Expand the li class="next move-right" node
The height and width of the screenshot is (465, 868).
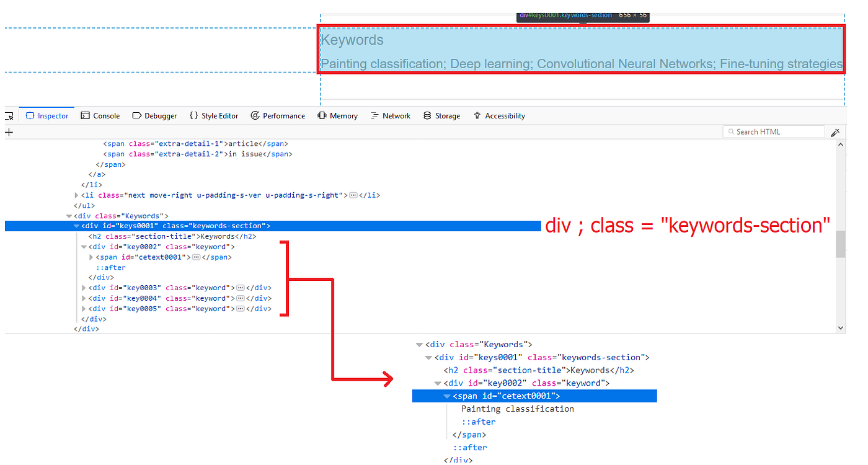(77, 195)
